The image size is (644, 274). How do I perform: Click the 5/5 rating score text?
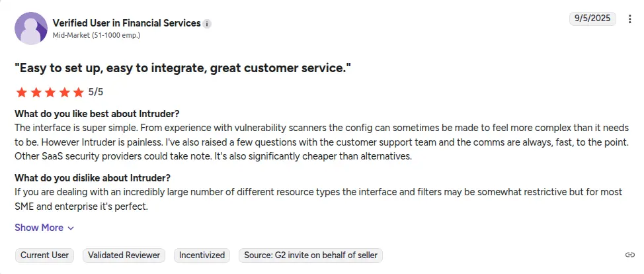[96, 92]
